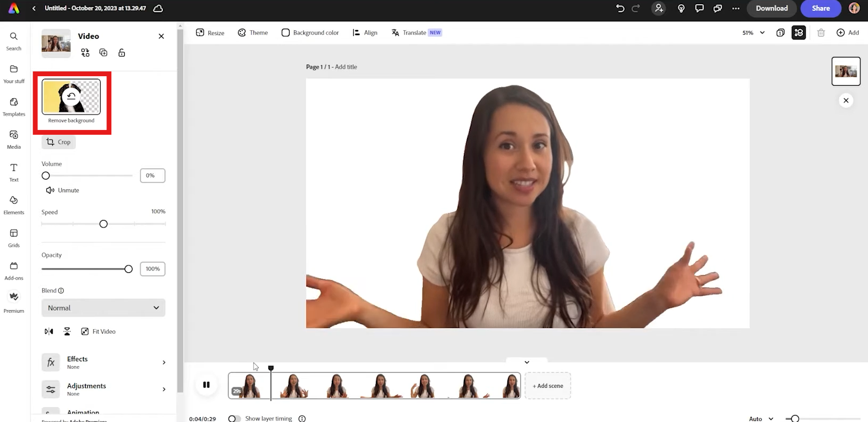The width and height of the screenshot is (868, 422).
Task: Open the Elements panel
Action: pos(14,205)
